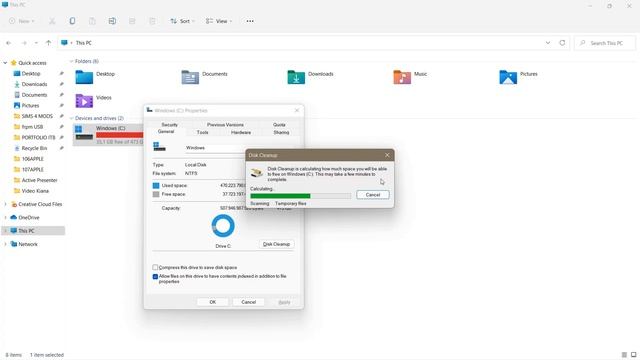The image size is (640, 360).
Task: Switch to the Security tab
Action: click(x=169, y=125)
